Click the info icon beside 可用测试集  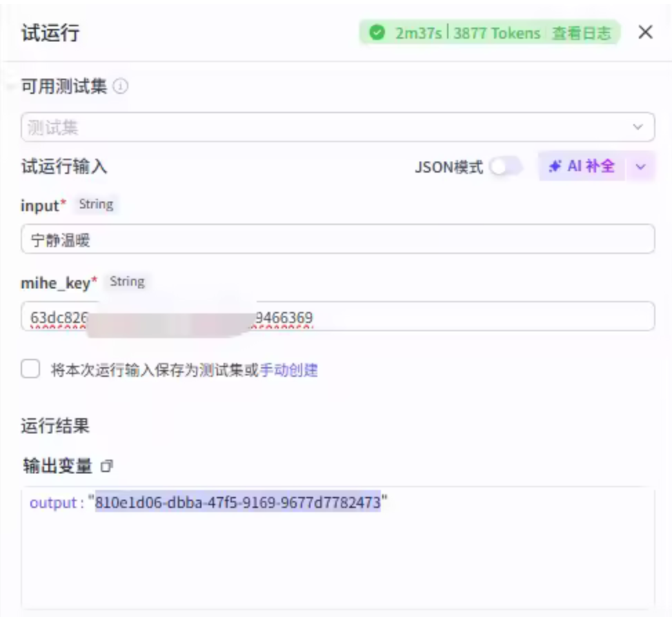pos(121,87)
